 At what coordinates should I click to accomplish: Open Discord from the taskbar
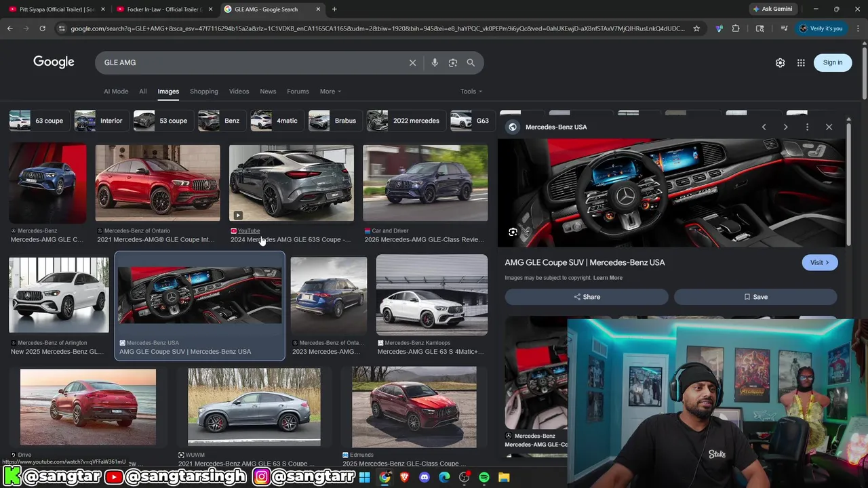click(x=425, y=477)
